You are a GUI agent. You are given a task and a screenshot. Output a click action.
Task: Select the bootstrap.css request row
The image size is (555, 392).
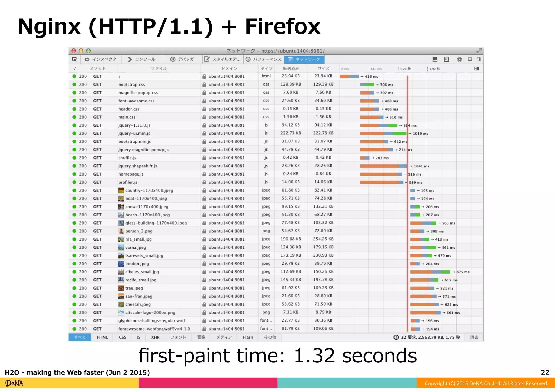276,85
